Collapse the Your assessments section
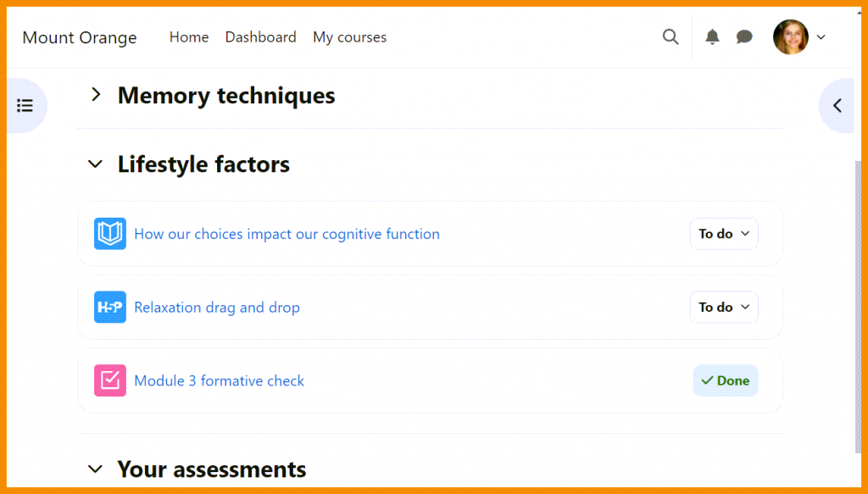 coord(96,469)
